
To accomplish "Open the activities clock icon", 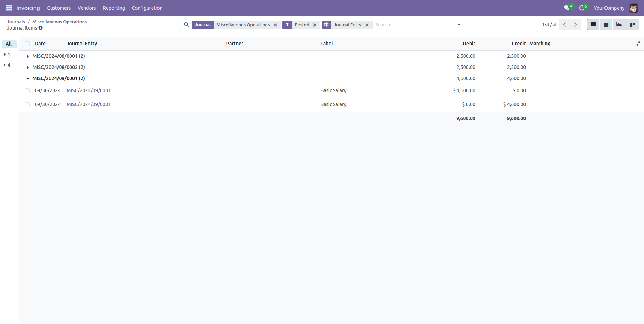I will pos(582,8).
